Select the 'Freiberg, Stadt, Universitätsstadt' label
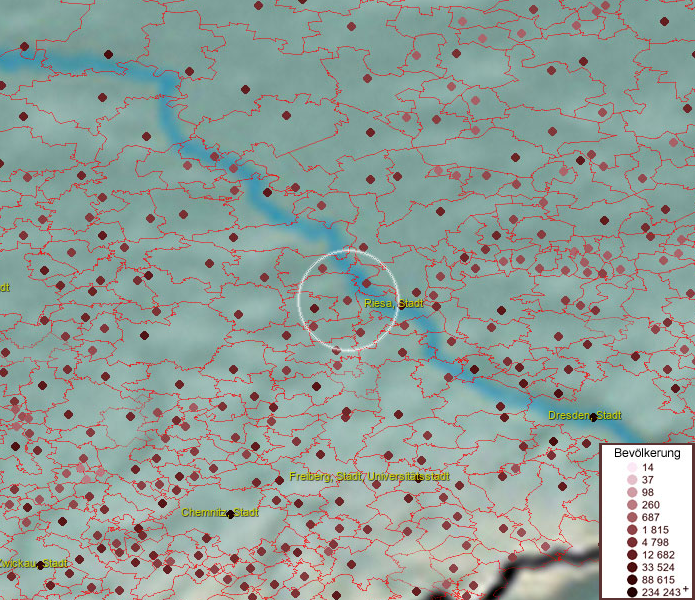The width and height of the screenshot is (695, 600). 369,476
